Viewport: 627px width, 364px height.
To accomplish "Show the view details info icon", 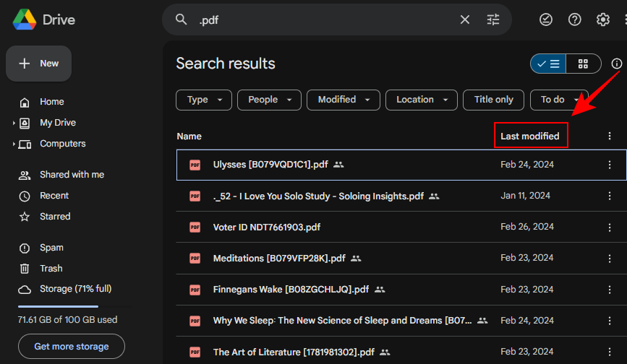I will coord(617,64).
